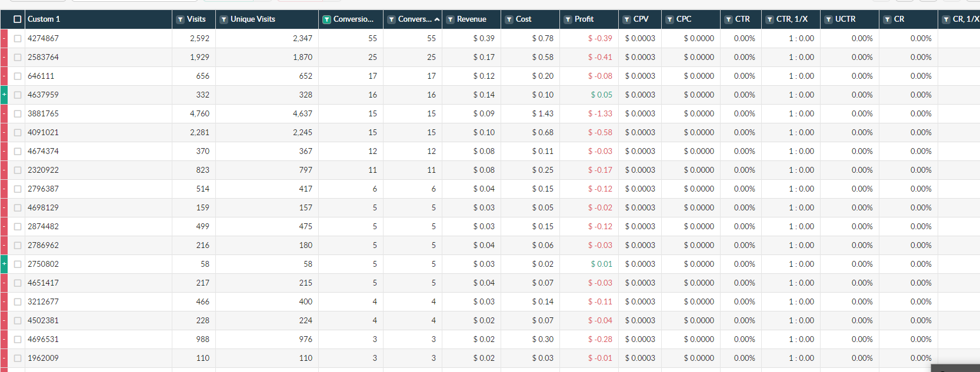Select the checkbox for row 3881765
The image size is (980, 372).
18,113
